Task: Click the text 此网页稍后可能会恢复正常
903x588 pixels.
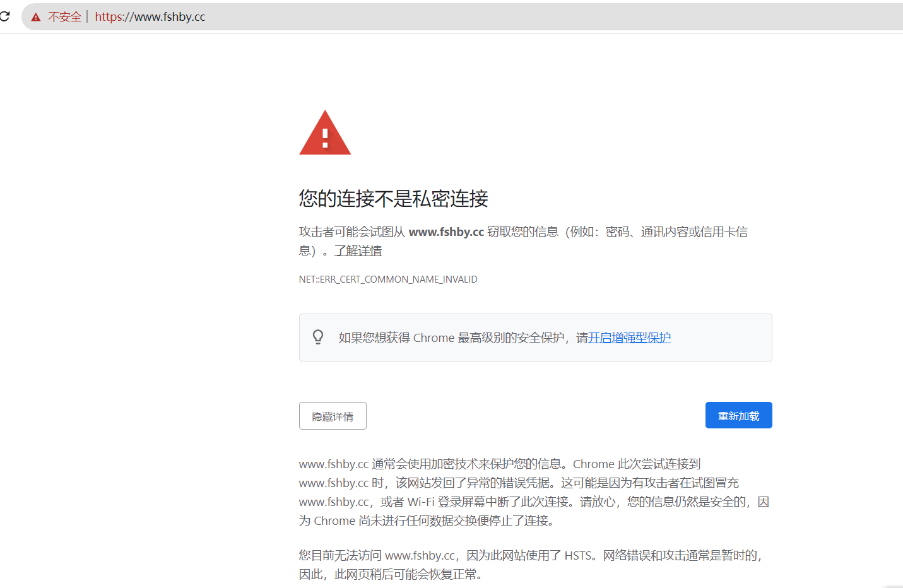Action: pyautogui.click(x=409, y=575)
